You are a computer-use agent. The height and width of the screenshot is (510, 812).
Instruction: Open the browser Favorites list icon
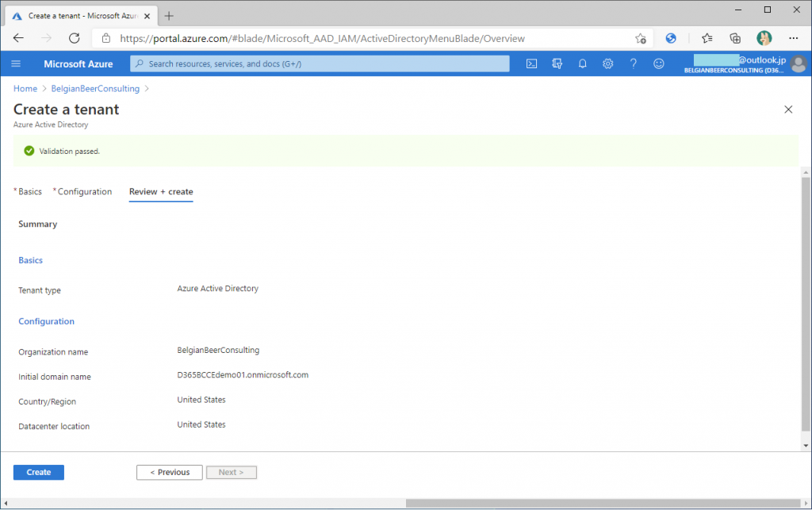pyautogui.click(x=707, y=38)
